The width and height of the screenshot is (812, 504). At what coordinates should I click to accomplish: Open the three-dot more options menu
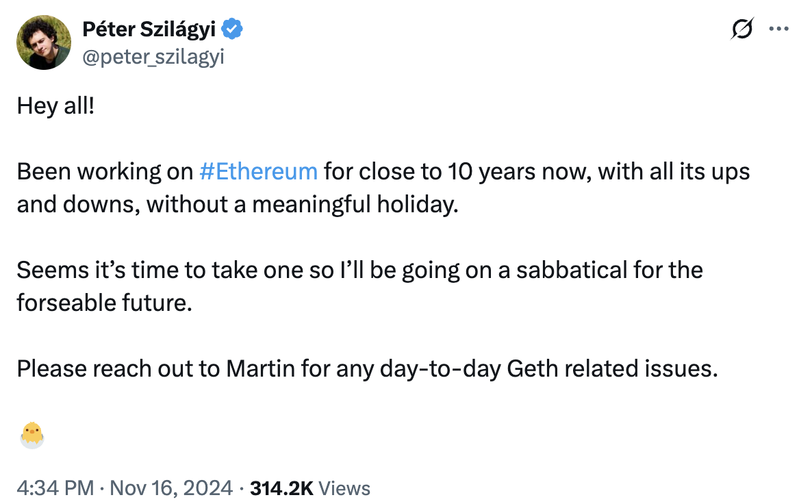point(780,29)
